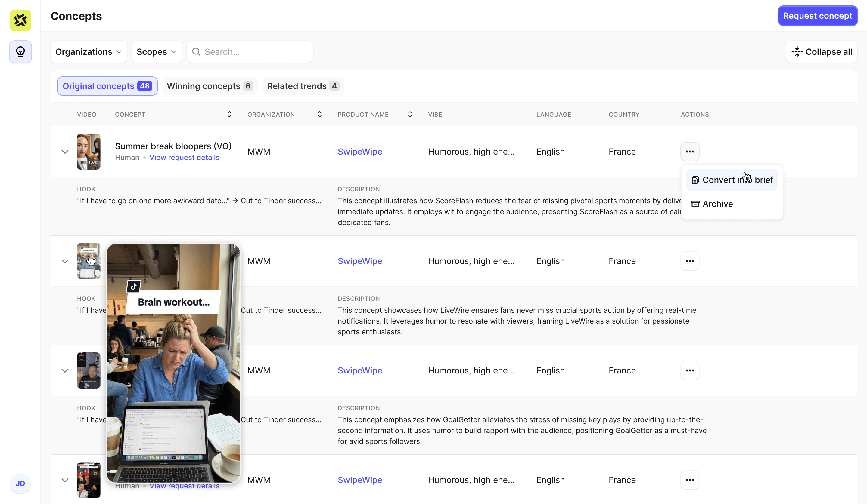
Task: Choose Convert into brief menu option
Action: click(x=732, y=180)
